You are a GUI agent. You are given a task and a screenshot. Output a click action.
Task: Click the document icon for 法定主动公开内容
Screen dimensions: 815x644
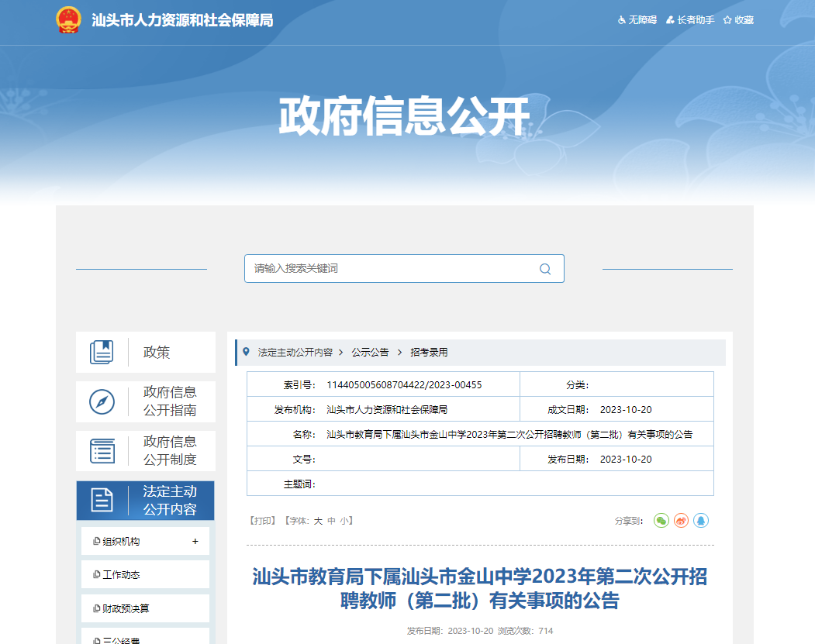pos(102,500)
